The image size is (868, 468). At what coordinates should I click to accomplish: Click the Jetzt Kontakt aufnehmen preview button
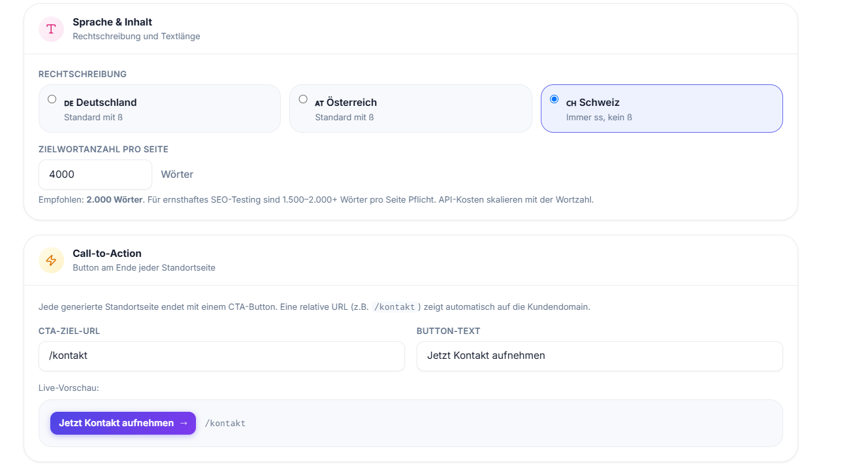123,423
